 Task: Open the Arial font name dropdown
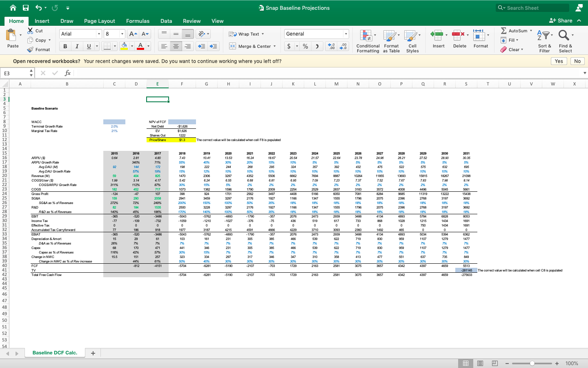[x=98, y=34]
